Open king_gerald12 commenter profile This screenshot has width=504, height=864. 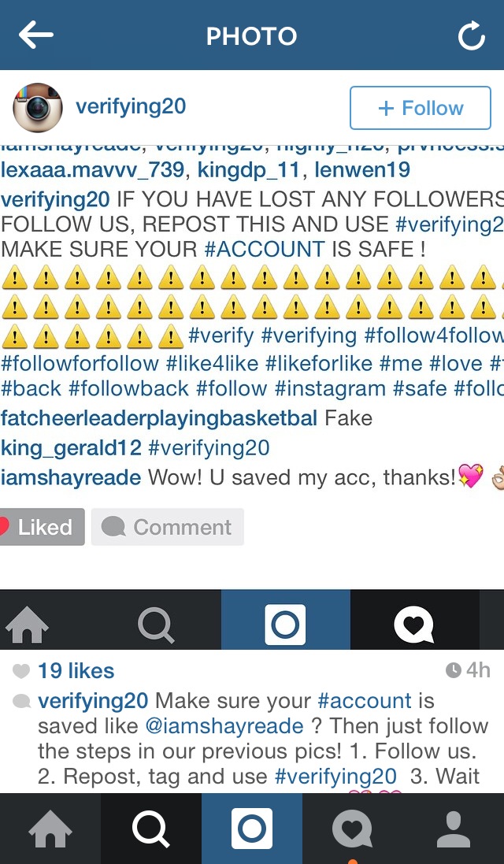tap(71, 448)
